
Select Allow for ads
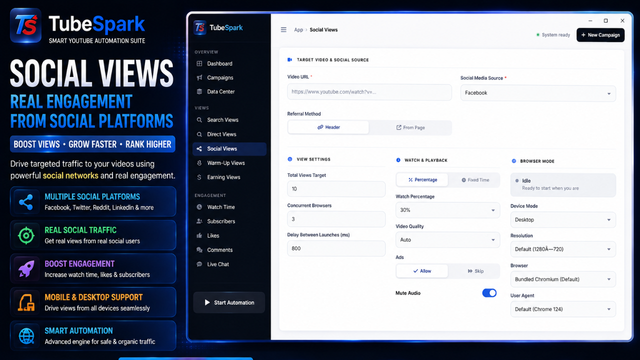422,271
